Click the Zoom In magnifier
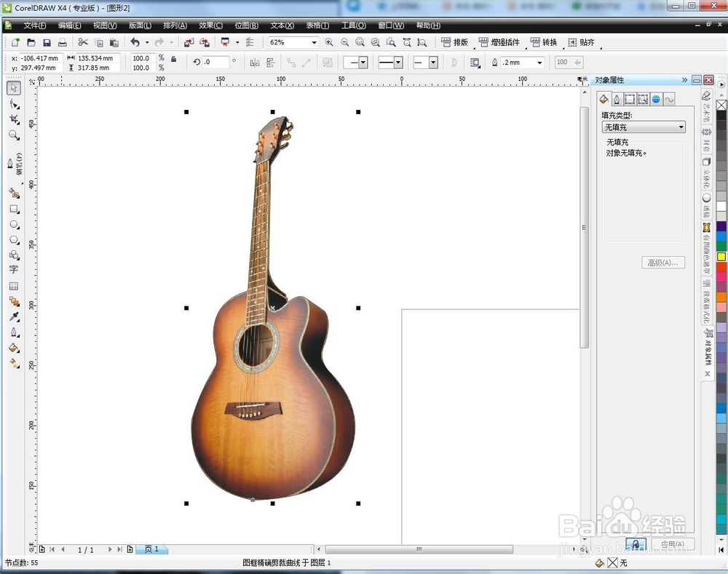Image resolution: width=728 pixels, height=574 pixels. point(329,42)
